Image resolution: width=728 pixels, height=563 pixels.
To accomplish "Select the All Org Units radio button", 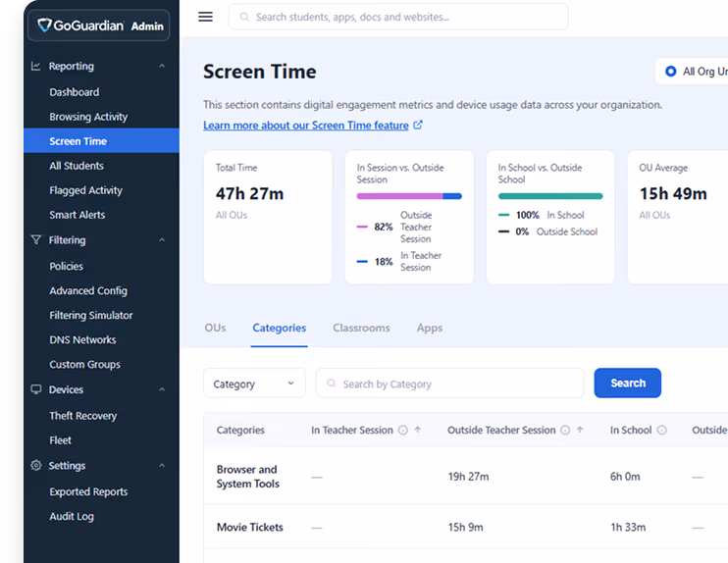I will coord(670,72).
